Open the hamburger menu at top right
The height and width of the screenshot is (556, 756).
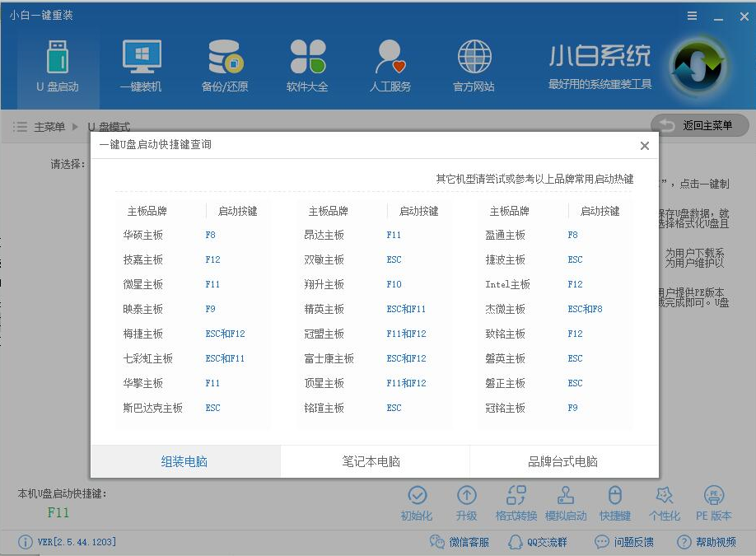click(692, 15)
